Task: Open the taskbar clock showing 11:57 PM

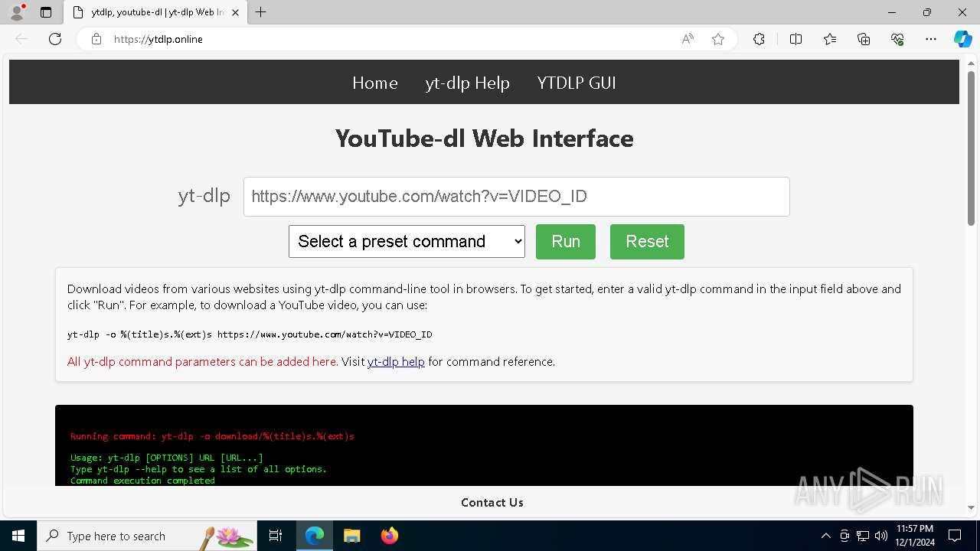Action: click(915, 536)
